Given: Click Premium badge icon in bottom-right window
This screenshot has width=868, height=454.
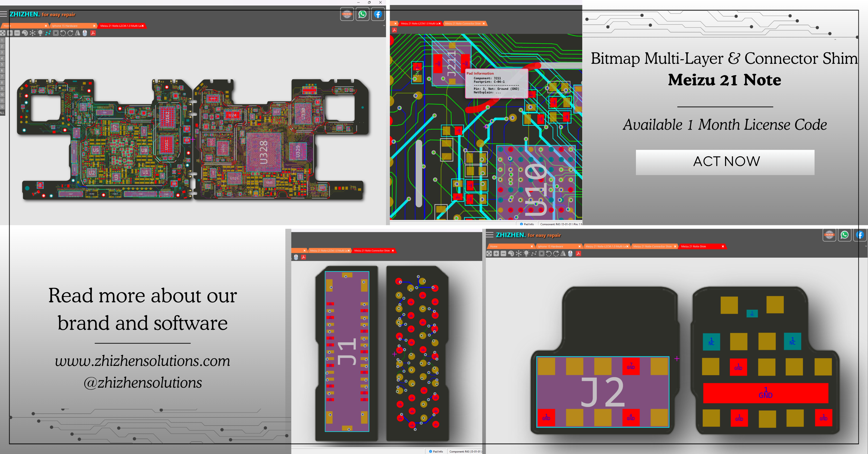Looking at the screenshot, I should [829, 235].
